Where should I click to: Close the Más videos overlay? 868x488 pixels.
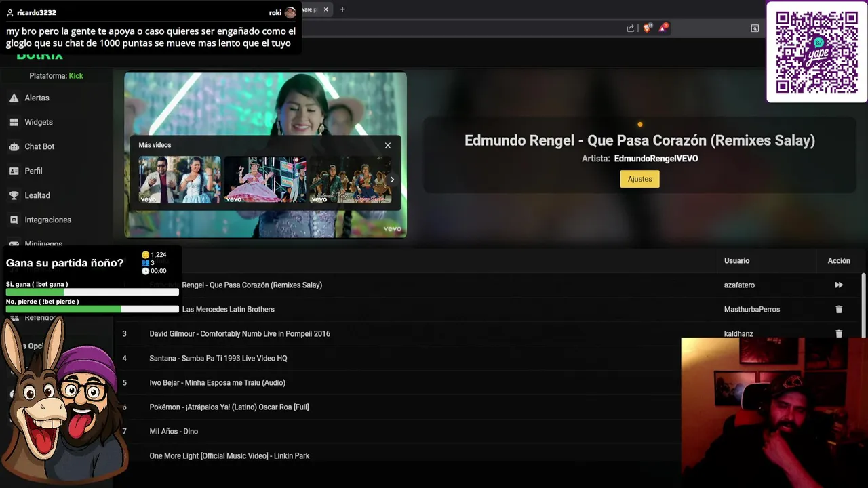(x=388, y=146)
